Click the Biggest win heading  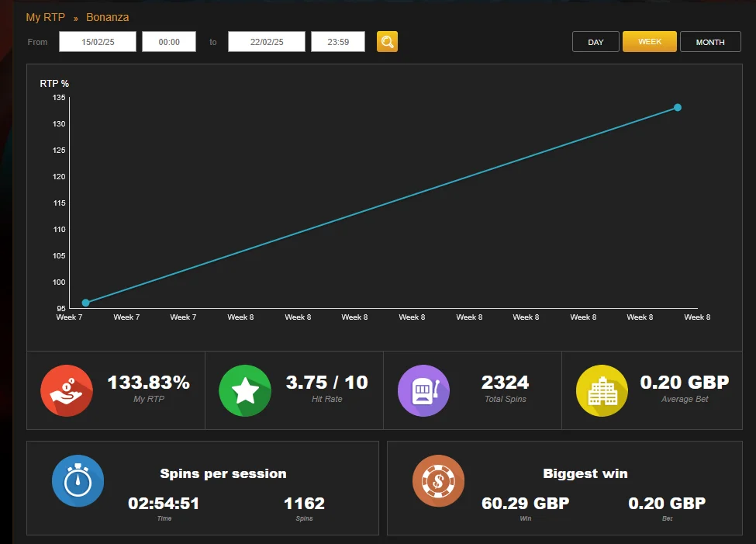(x=585, y=473)
